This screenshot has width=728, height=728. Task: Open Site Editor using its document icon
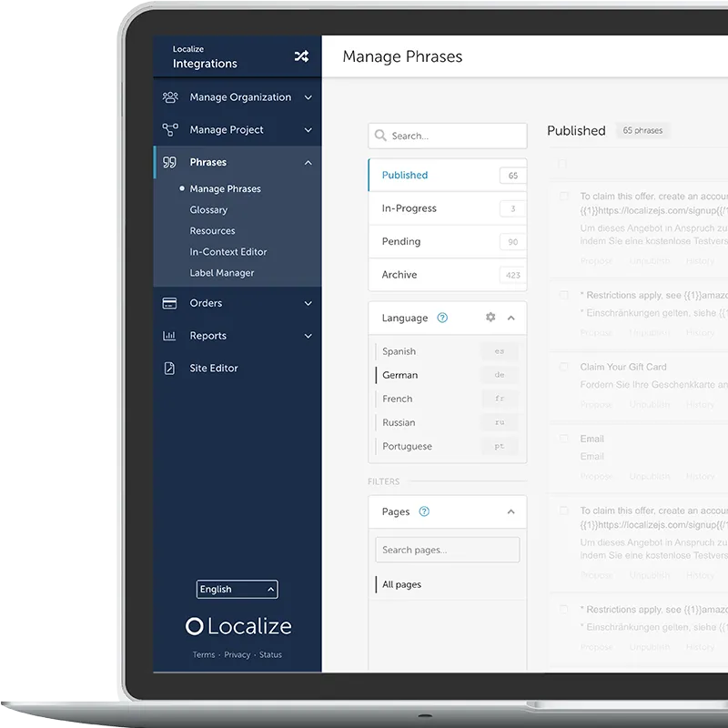tap(168, 368)
